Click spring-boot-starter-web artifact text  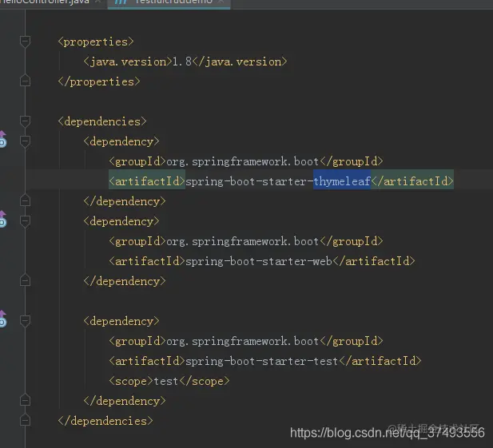[259, 261]
